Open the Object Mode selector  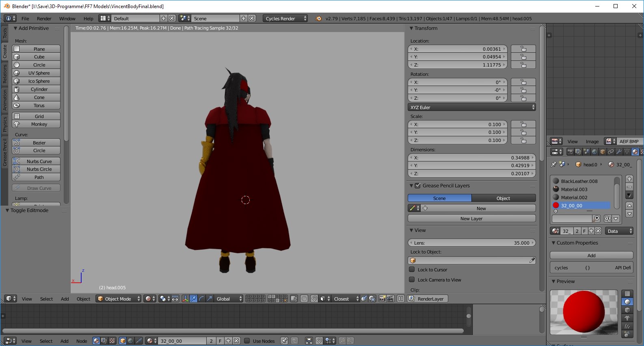119,299
